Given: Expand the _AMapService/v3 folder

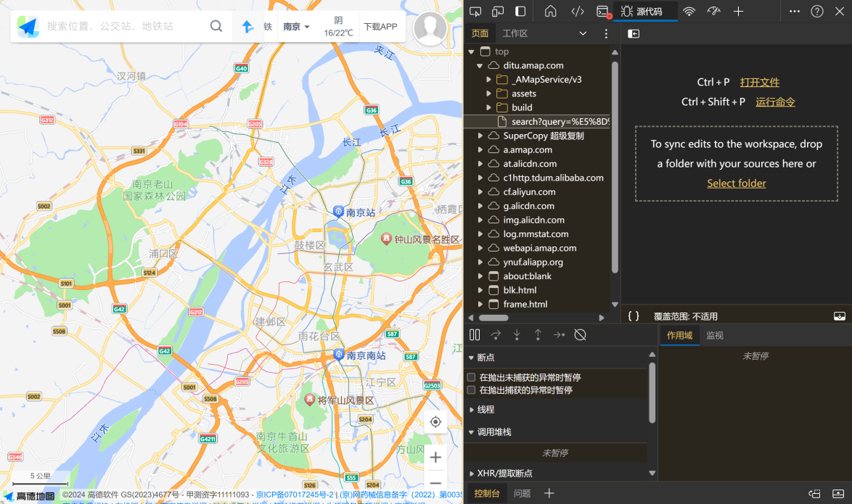Looking at the screenshot, I should (x=488, y=80).
